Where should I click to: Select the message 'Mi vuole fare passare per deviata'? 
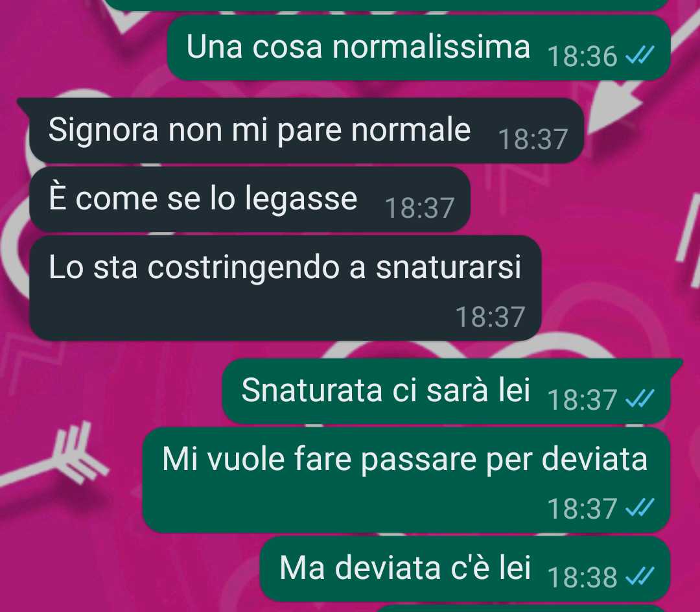point(406,480)
